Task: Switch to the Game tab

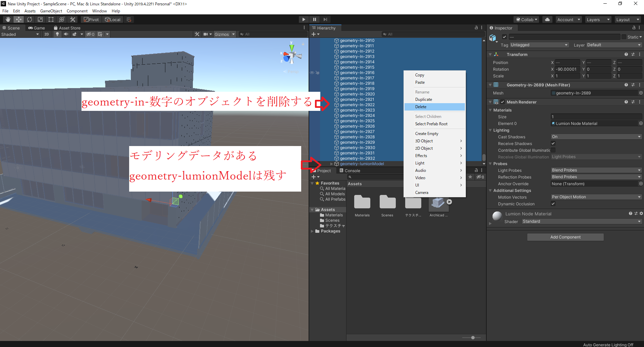Action: 37,28
